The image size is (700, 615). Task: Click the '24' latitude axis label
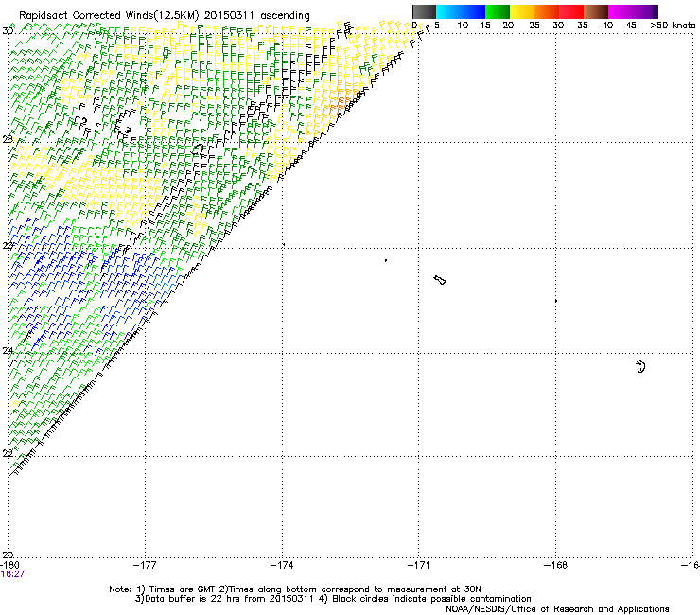tap(8, 351)
